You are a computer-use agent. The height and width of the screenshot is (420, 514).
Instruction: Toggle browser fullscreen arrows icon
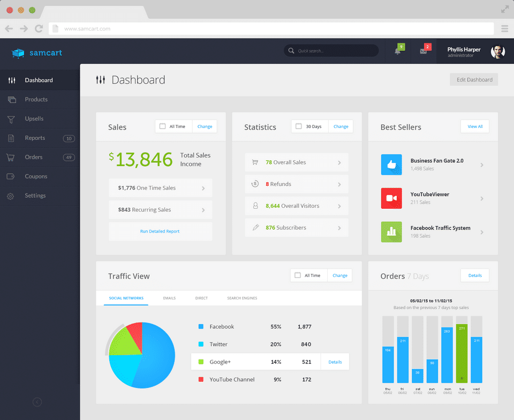point(505,10)
